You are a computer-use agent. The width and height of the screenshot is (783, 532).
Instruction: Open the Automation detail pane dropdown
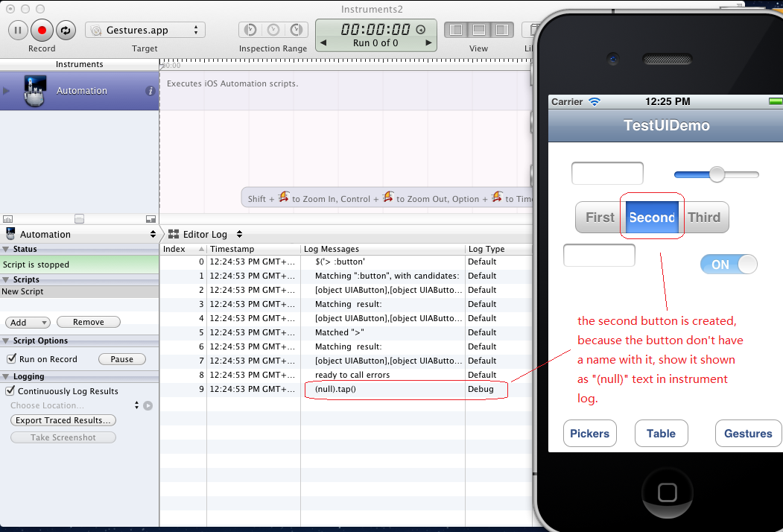click(x=80, y=234)
